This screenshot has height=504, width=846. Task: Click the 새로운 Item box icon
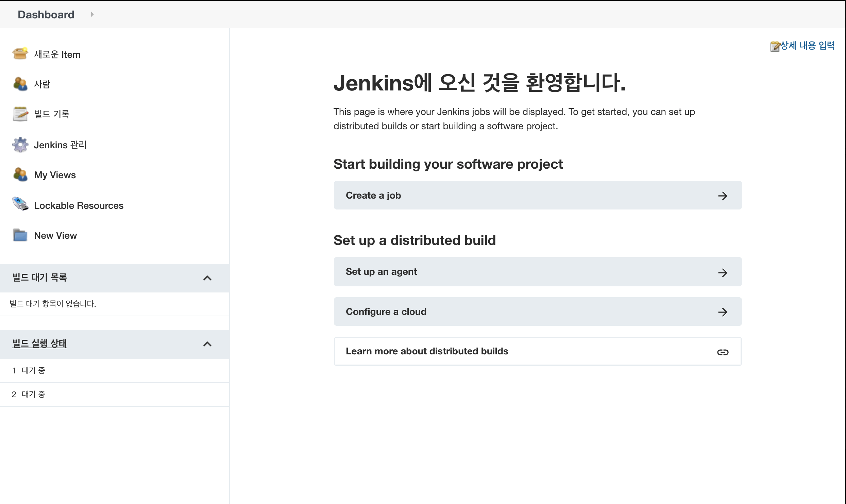20,54
